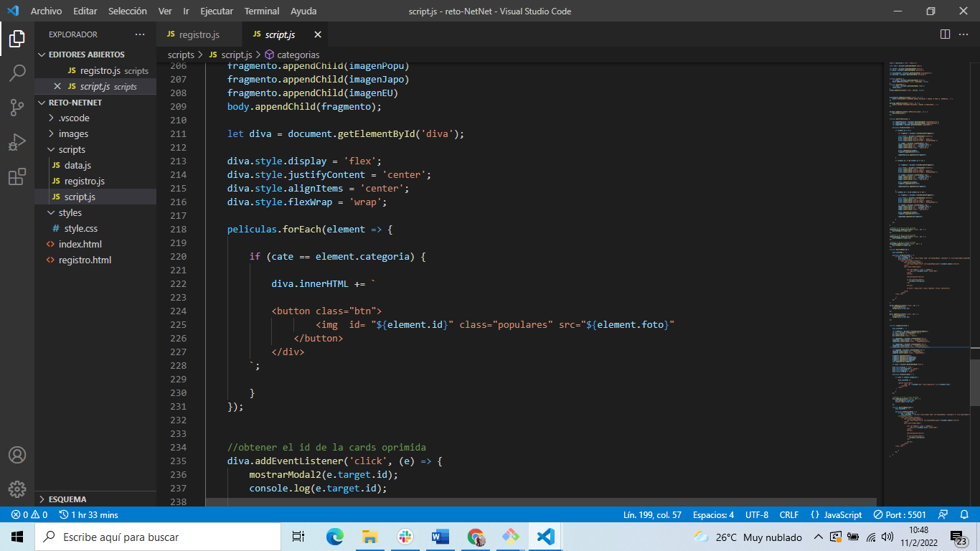Expand the ESQUEMA outline section
Screen dimensions: 980x551
point(95,499)
